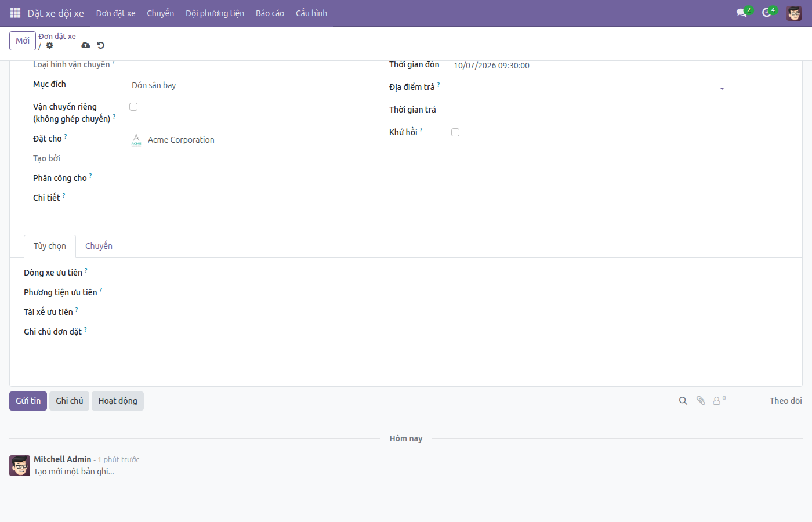The width and height of the screenshot is (812, 522).
Task: Toggle Vận chuyển riêng checkbox
Action: click(x=133, y=107)
